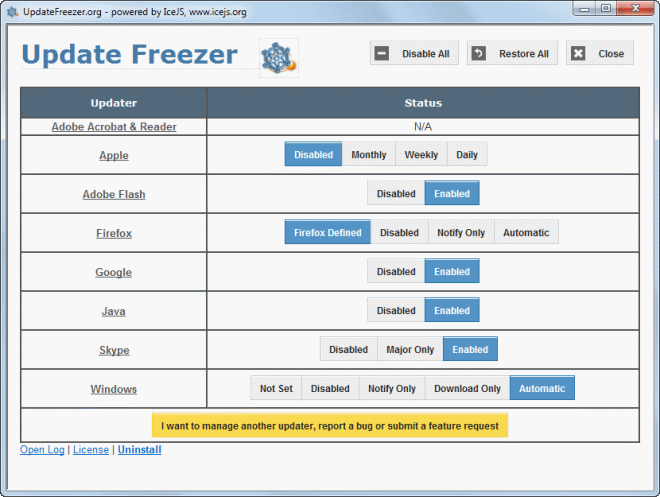Click the Update Freezer title heading

(129, 54)
